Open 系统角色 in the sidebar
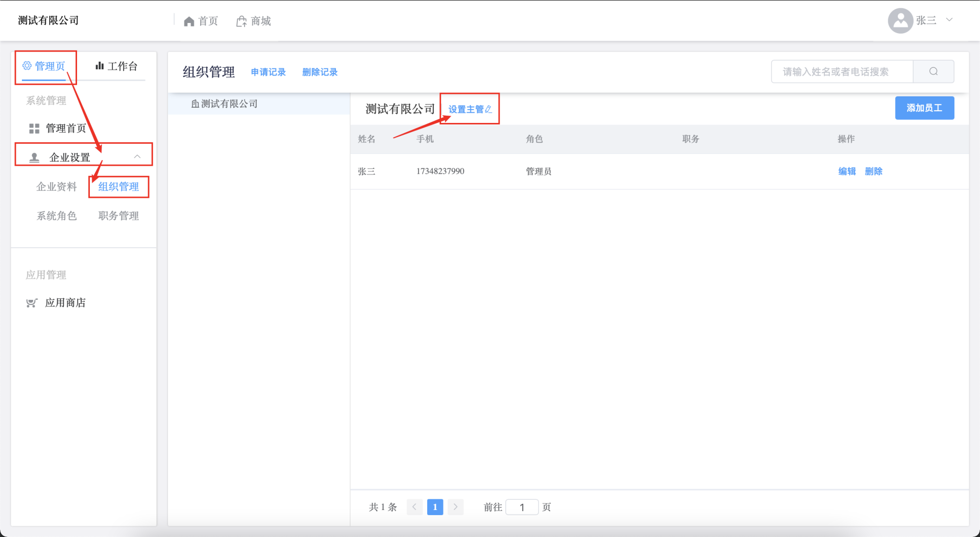The image size is (980, 537). pyautogui.click(x=57, y=216)
